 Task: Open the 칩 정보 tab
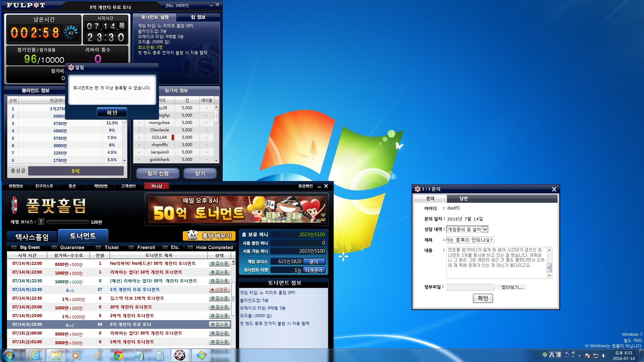click(x=198, y=17)
